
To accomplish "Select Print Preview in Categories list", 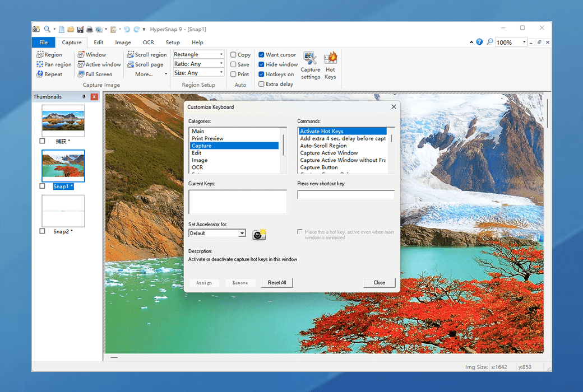I will coord(234,138).
